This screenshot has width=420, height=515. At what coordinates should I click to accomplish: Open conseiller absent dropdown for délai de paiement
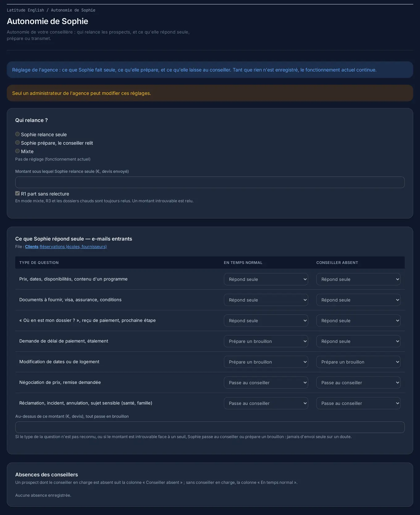tap(359, 341)
